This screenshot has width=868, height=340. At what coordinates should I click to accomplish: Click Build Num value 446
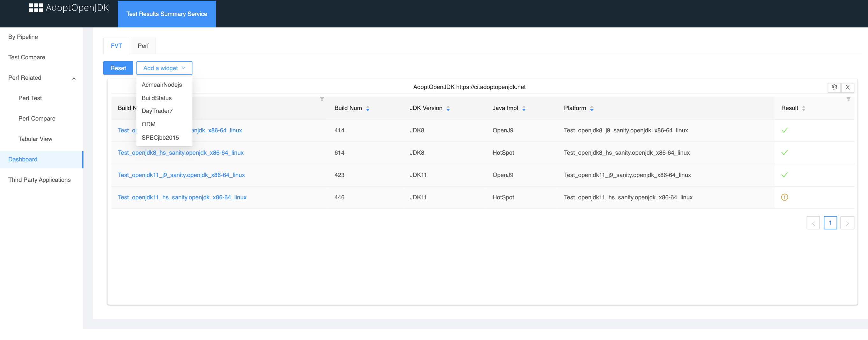click(339, 197)
